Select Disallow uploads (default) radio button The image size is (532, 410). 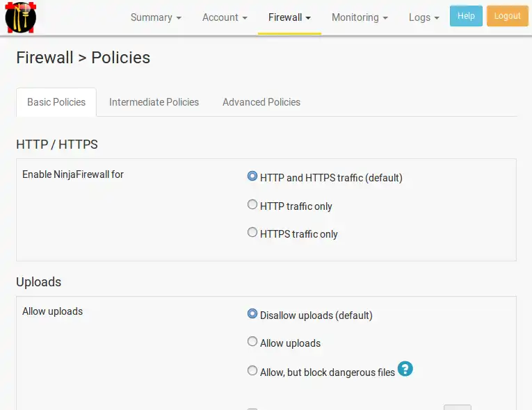pos(252,313)
